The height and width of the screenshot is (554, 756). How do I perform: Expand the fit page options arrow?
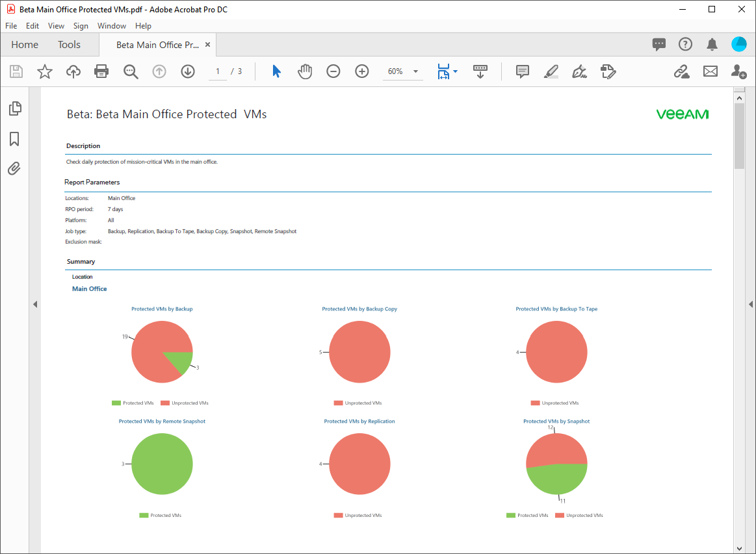456,72
